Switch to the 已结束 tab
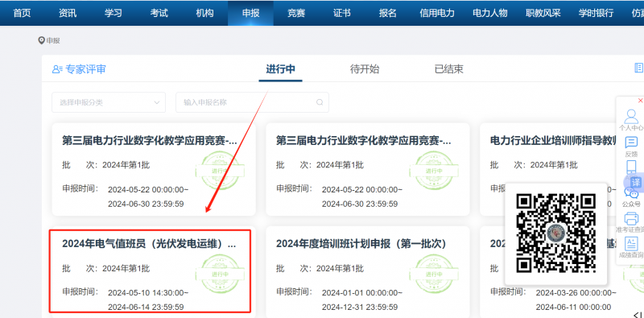 point(449,69)
